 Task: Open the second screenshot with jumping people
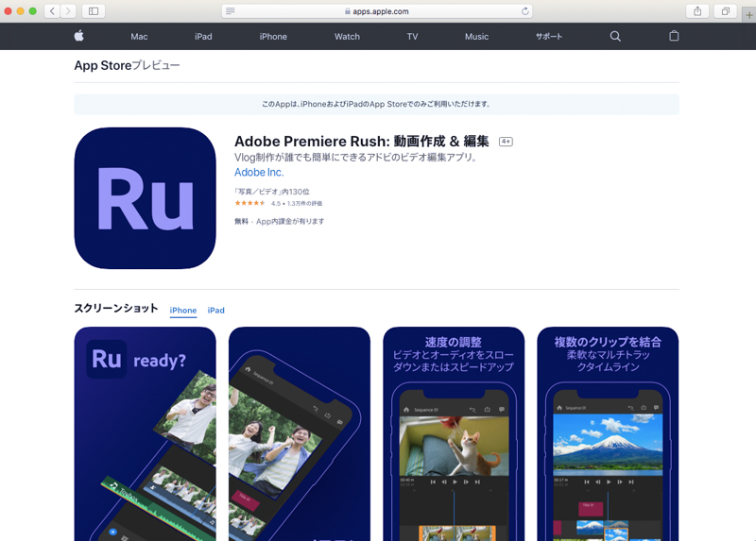[x=300, y=434]
